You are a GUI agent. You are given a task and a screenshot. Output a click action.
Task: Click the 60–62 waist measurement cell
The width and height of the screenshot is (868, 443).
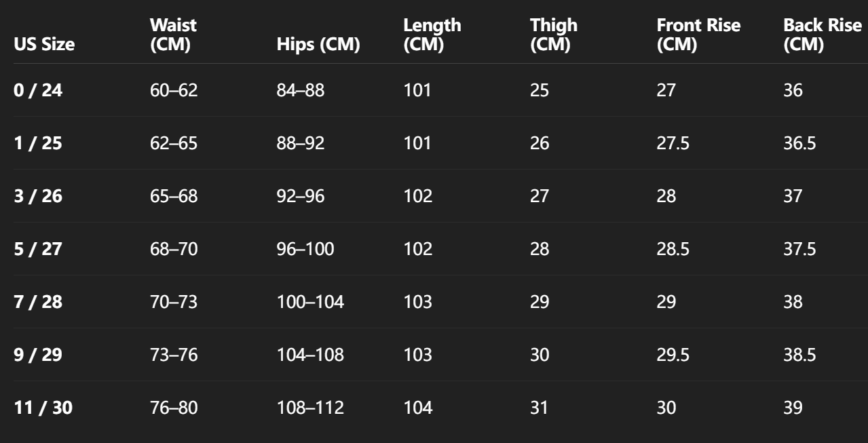coord(174,90)
